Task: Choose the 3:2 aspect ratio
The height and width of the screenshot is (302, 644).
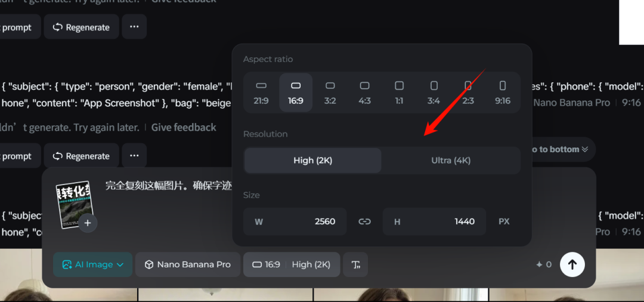Action: point(330,93)
